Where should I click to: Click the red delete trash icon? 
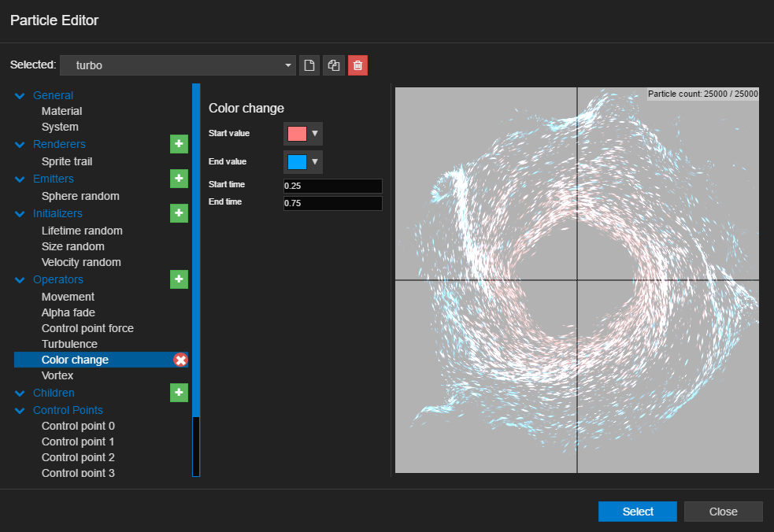(x=357, y=65)
